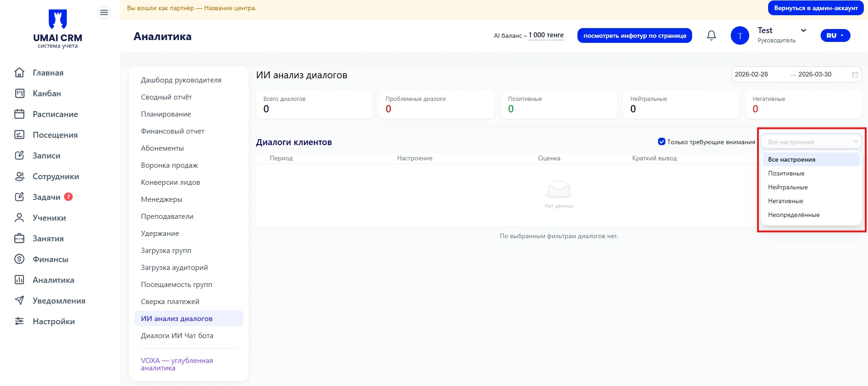Click the Всего диалогов stat card
The width and height of the screenshot is (868, 386).
coord(314,105)
